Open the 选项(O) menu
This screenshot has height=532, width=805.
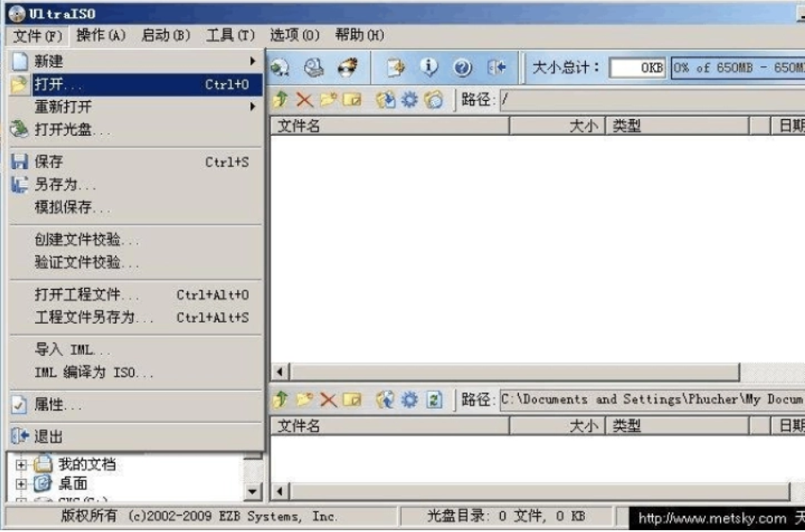(x=294, y=35)
